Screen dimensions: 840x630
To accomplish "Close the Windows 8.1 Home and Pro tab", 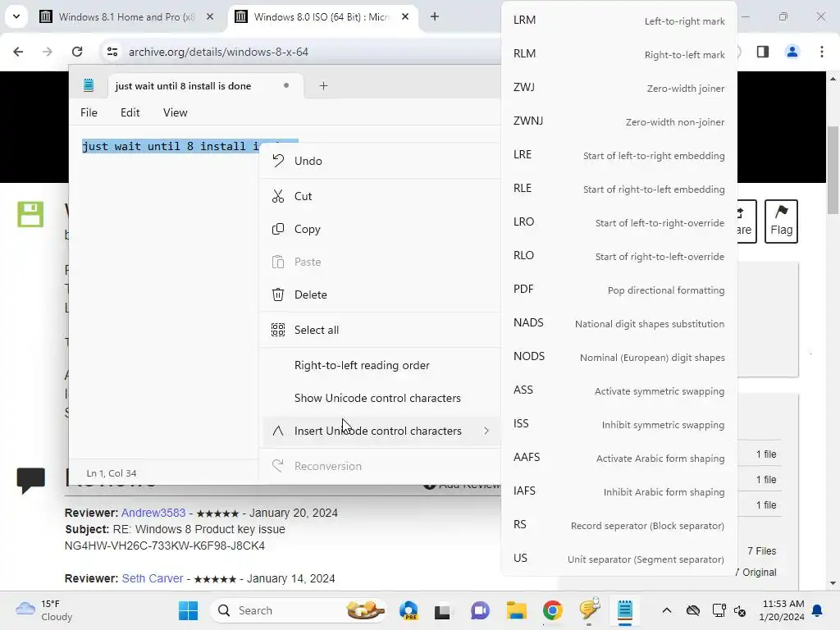I will (210, 16).
